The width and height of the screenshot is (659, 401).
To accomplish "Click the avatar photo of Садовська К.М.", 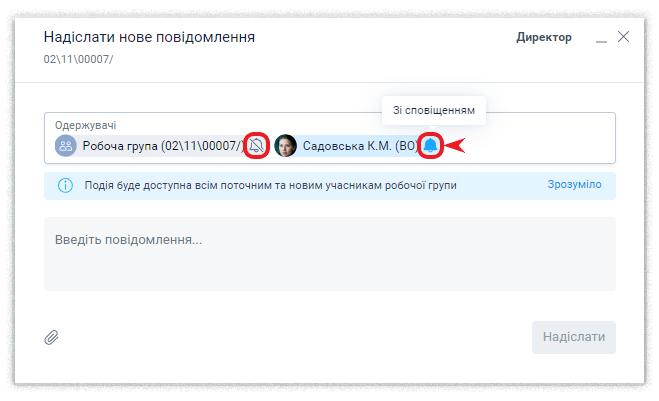I will [286, 146].
